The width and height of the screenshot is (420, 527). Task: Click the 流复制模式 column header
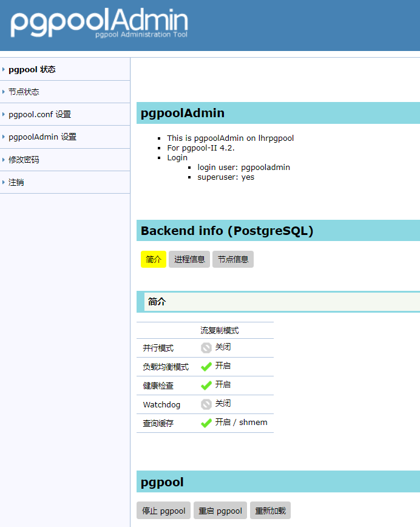(x=220, y=330)
